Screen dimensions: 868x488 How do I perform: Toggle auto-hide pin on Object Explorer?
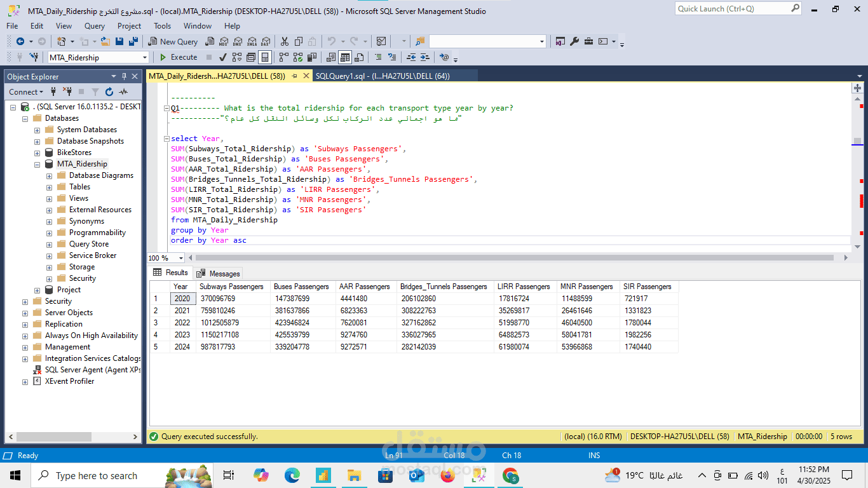pyautogui.click(x=124, y=76)
